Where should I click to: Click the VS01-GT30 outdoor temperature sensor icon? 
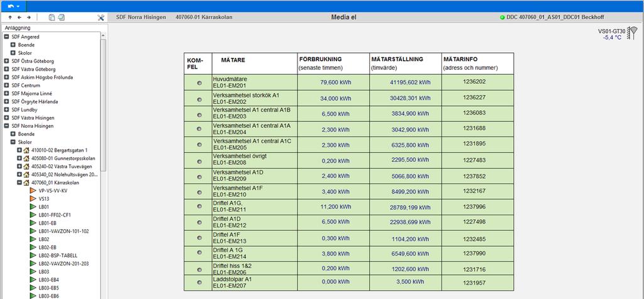click(x=633, y=33)
